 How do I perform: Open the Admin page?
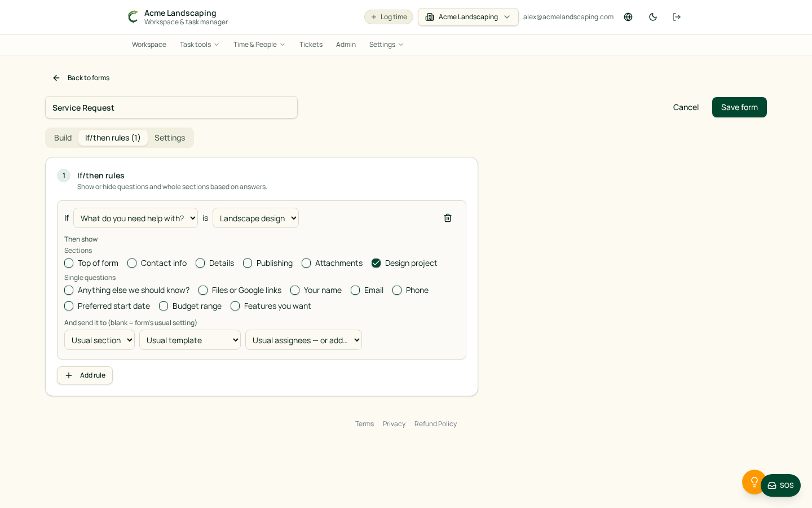point(346,45)
